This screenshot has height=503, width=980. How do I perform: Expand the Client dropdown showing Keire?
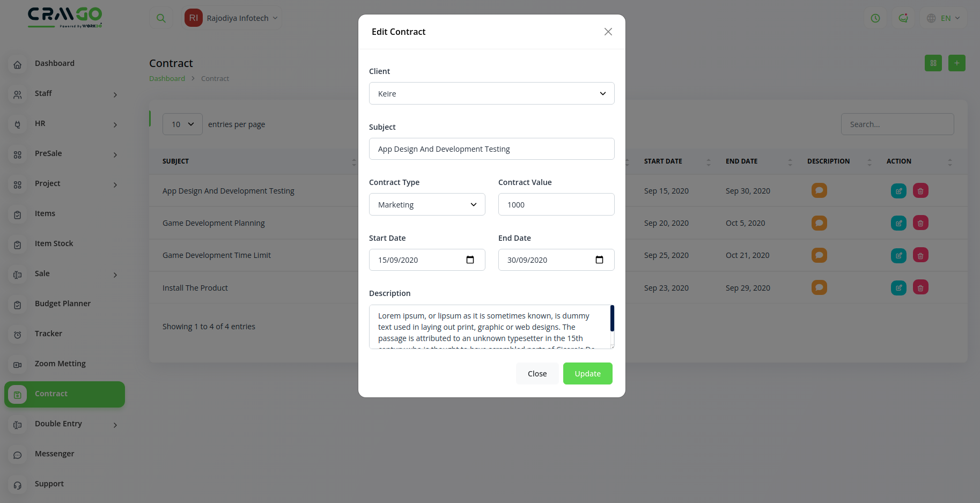491,94
